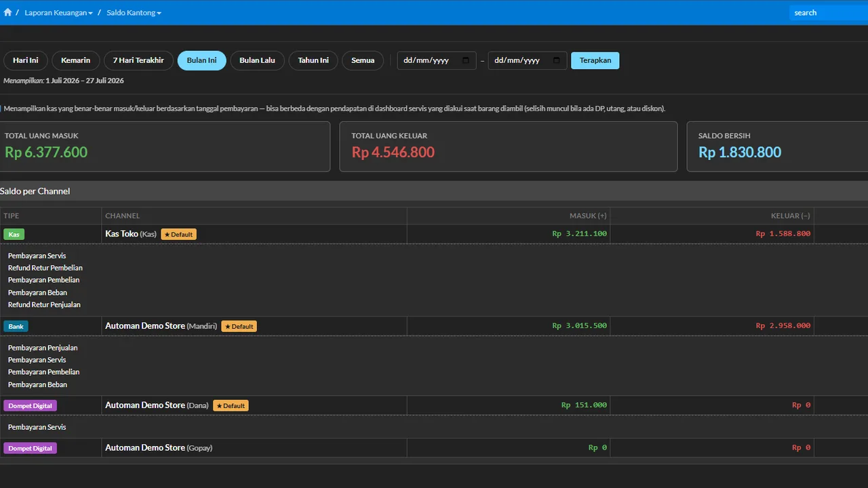Select the 7 Hari Terakhir filter
Screen dimensions: 868x488
click(x=138, y=60)
